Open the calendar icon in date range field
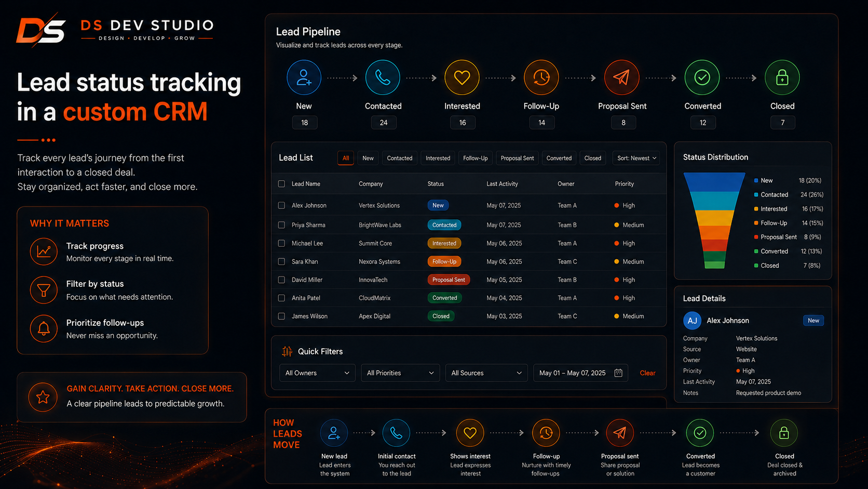The width and height of the screenshot is (868, 489). click(618, 373)
